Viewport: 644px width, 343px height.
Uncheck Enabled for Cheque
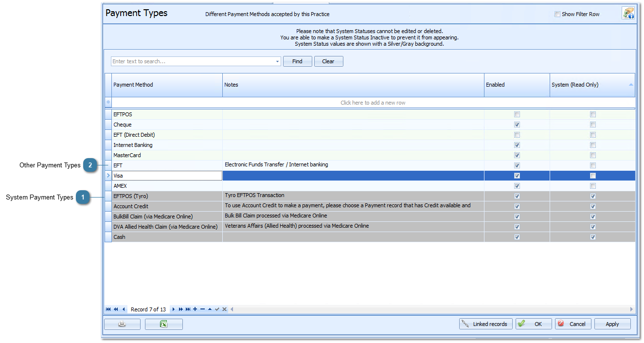coord(517,125)
